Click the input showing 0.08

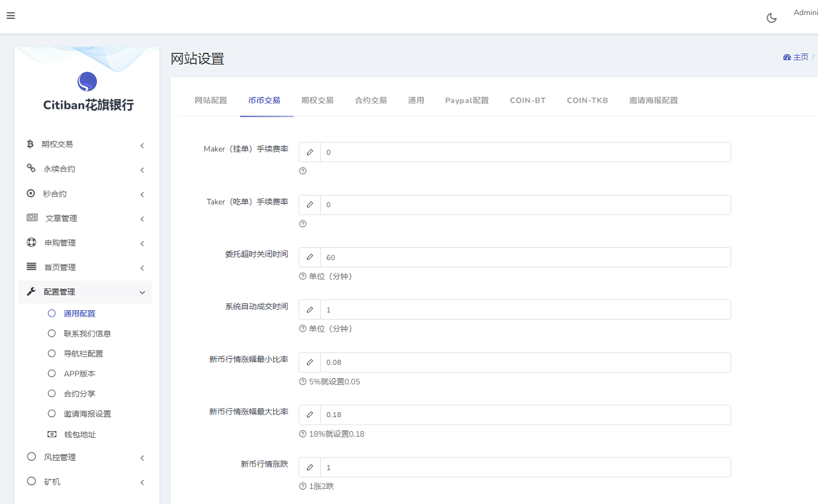(525, 362)
